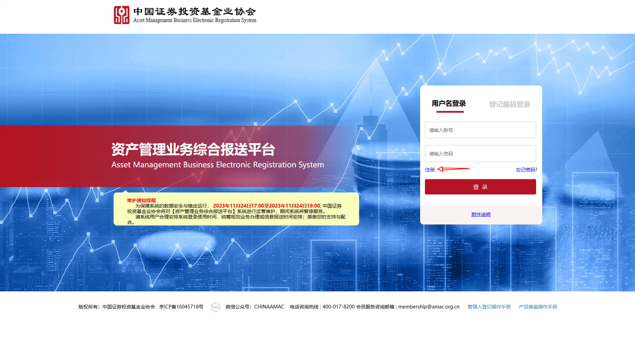Open the 注册 registration link
Screen dimensions: 635x364
[x=430, y=170]
